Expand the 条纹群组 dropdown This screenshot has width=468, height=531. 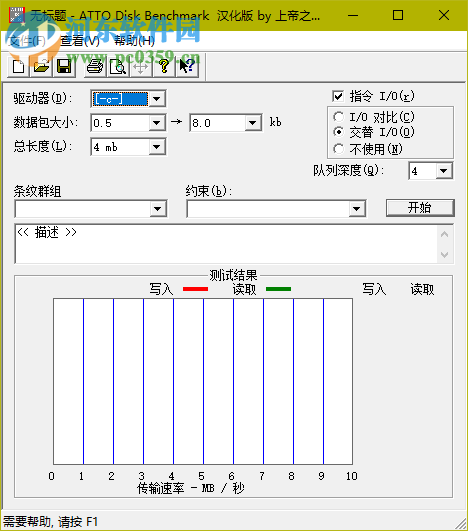(x=158, y=209)
